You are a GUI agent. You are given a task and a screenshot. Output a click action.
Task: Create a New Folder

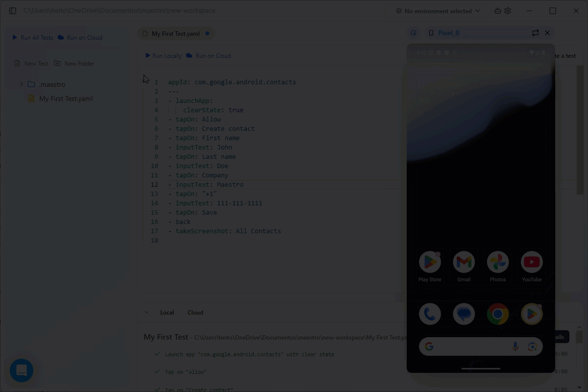tap(74, 63)
